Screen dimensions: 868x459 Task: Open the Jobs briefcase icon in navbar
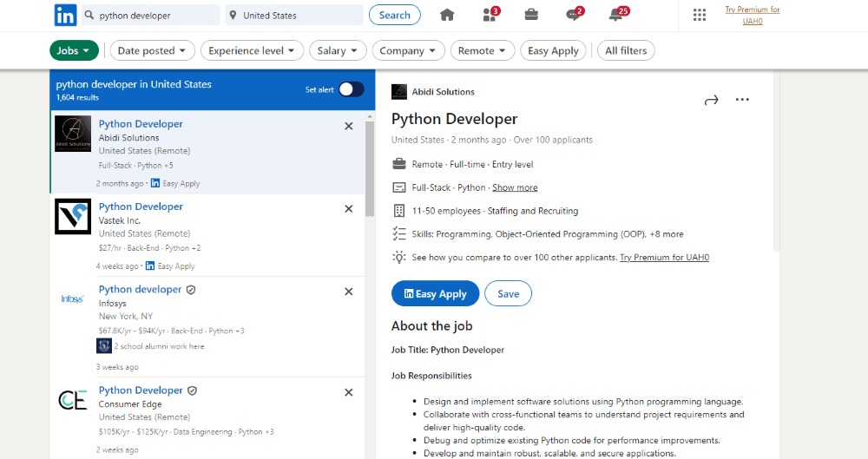[x=531, y=15]
